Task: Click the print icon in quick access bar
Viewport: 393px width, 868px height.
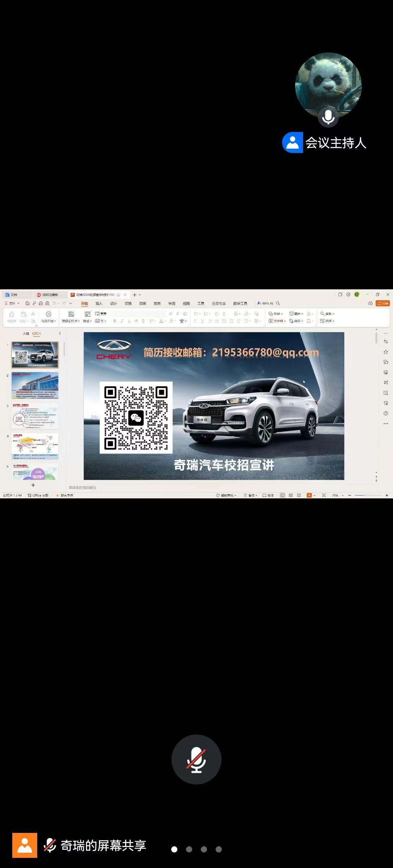Action: coord(41,303)
